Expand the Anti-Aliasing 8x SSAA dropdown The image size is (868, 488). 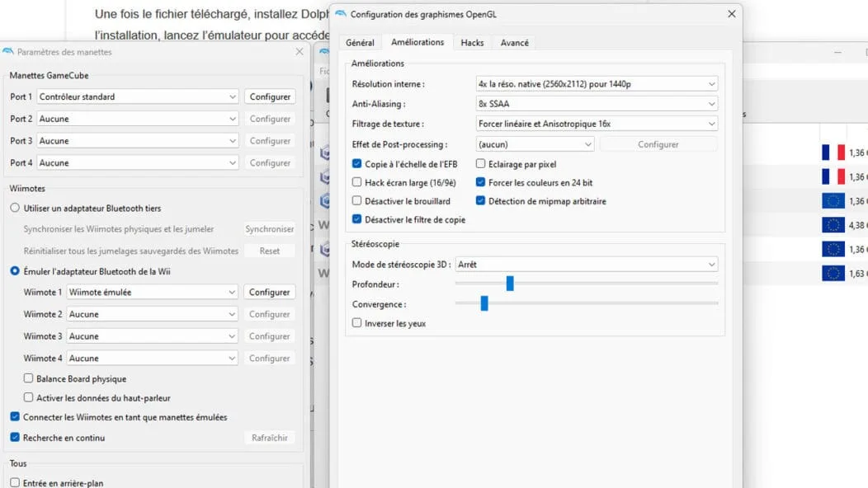(597, 104)
